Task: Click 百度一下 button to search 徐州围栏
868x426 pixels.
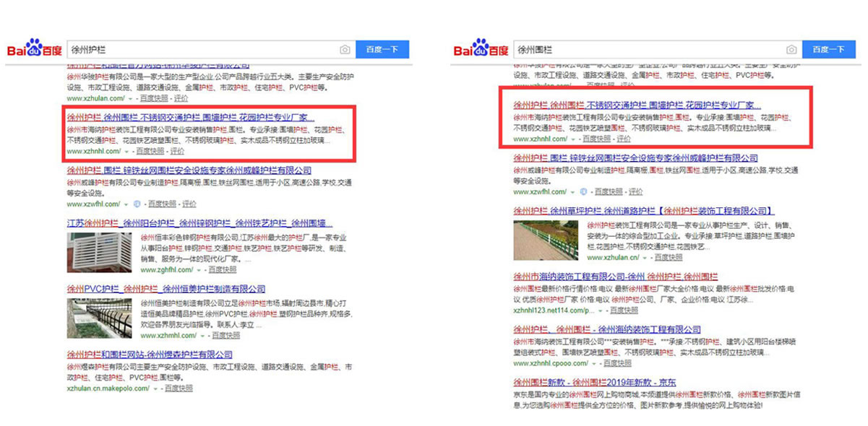Action: [x=828, y=50]
